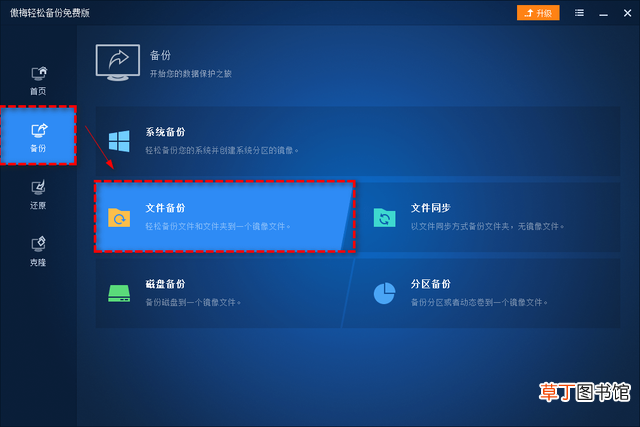The width and height of the screenshot is (640, 427).
Task: Click the description 备份磁盘到一个镜像文件
Action: pyautogui.click(x=193, y=302)
